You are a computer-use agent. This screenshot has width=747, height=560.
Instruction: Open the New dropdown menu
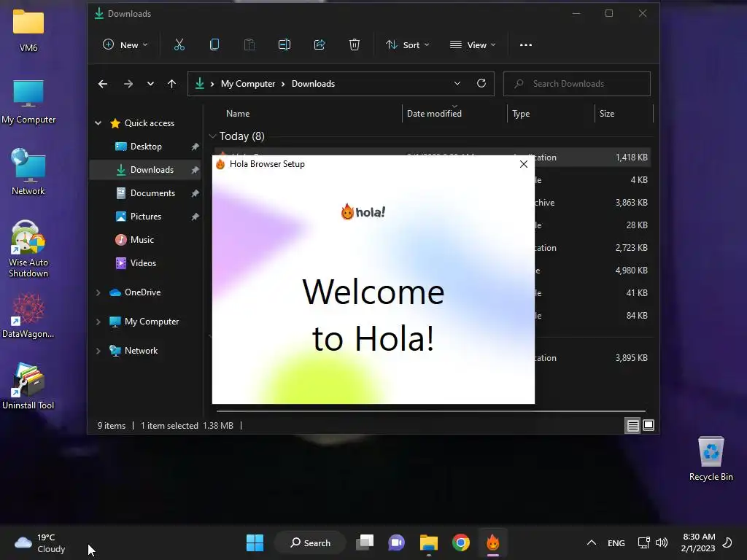point(125,44)
